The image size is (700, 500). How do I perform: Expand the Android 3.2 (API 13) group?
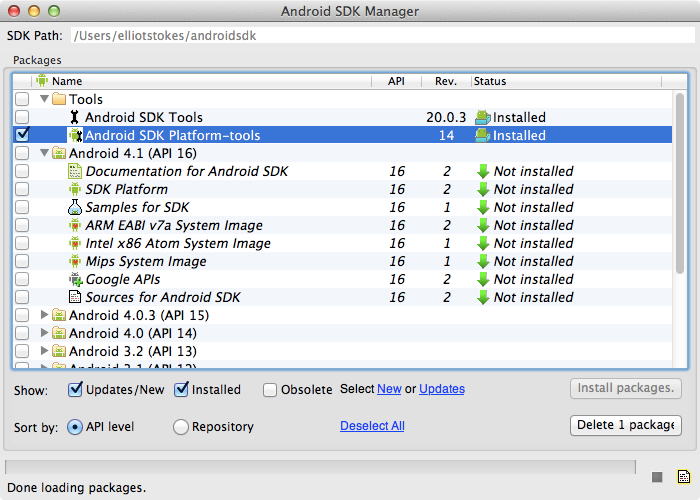[44, 350]
